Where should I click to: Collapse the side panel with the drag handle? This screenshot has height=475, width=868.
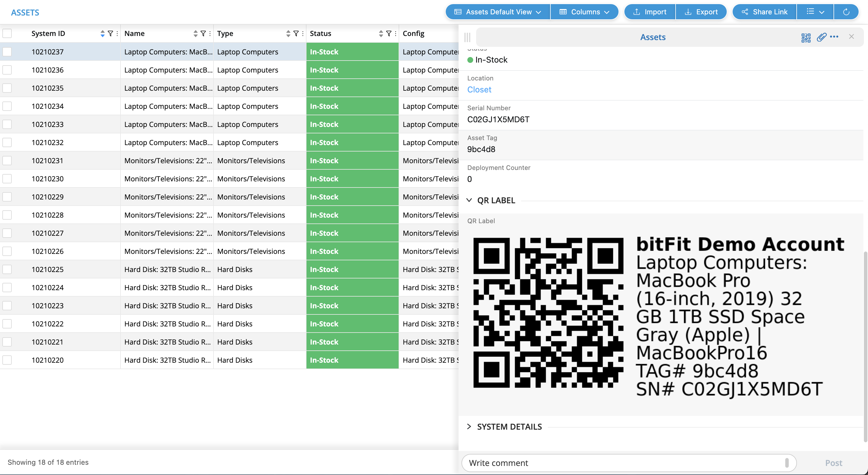pyautogui.click(x=467, y=37)
